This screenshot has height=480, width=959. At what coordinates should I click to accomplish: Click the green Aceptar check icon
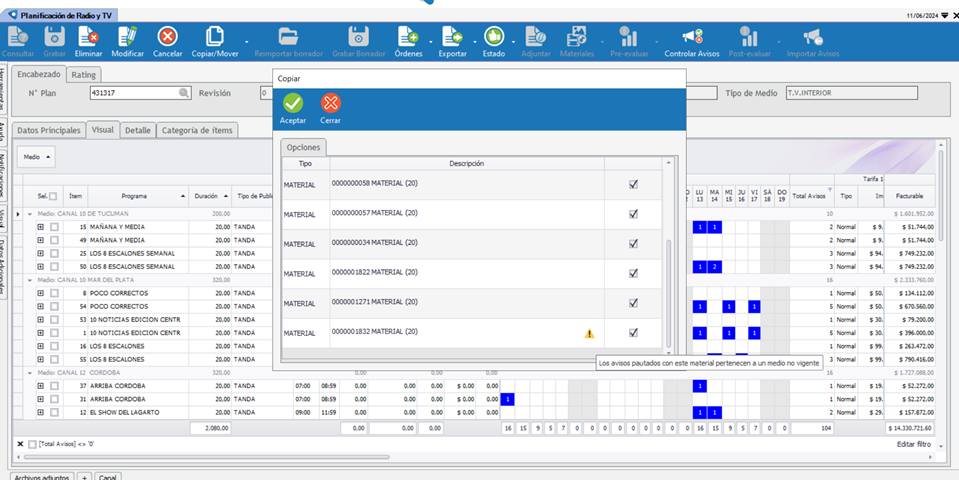coord(292,103)
